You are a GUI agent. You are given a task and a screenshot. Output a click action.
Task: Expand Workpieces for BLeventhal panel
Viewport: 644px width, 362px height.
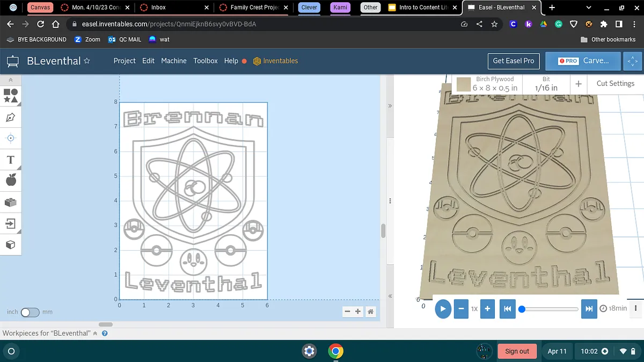tap(96, 334)
